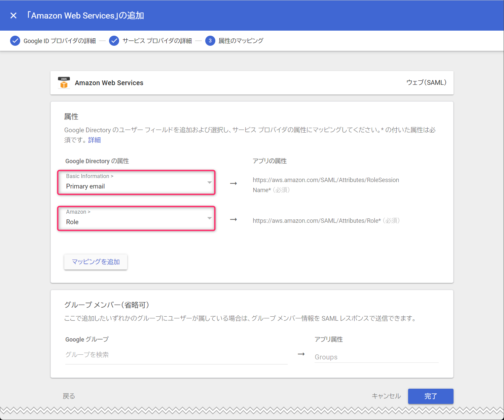Click the Primary email dropdown arrow
504x420 pixels.
210,182
